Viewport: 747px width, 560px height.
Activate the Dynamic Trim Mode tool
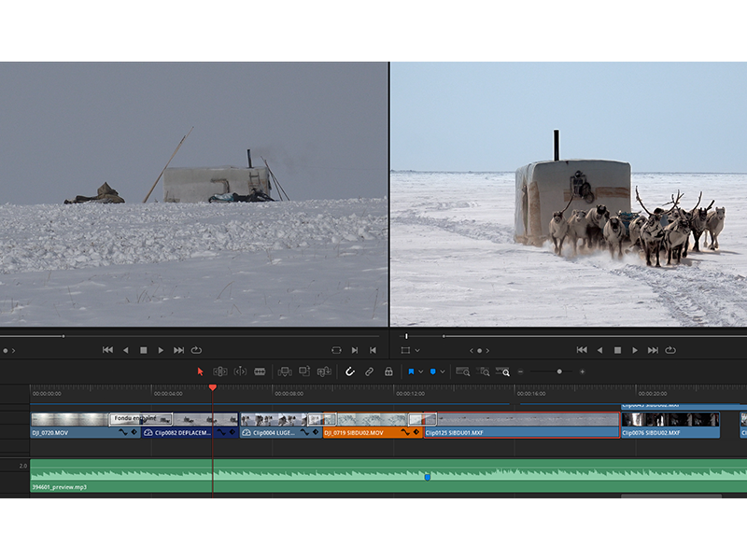pos(240,371)
